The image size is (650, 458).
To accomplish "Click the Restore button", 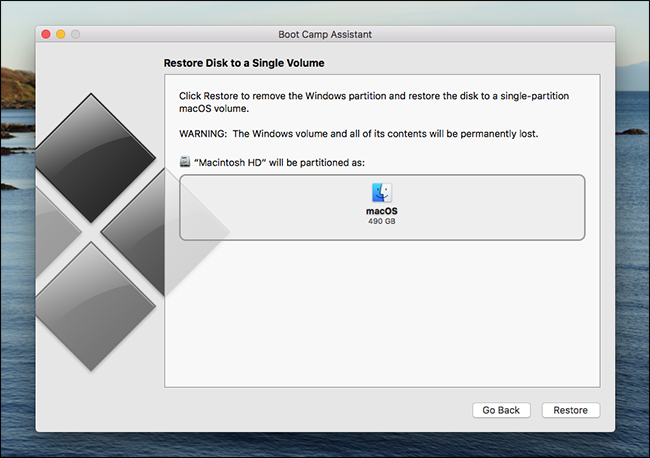I will pos(570,410).
